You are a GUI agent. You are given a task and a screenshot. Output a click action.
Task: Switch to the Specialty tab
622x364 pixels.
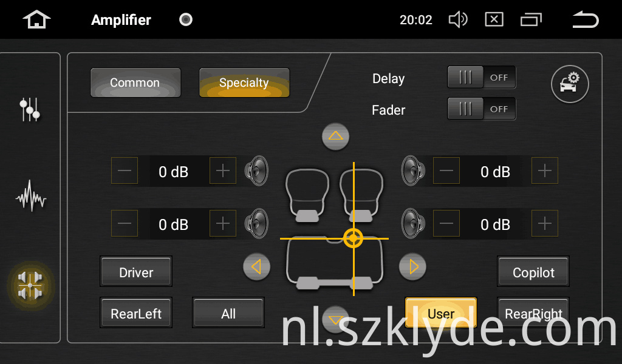coord(244,83)
